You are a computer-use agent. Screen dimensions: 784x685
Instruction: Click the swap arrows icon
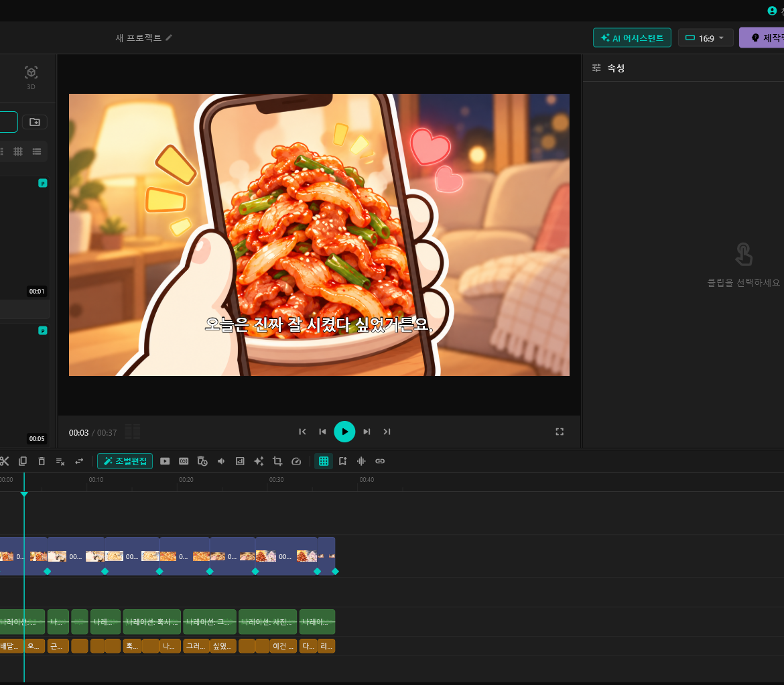[x=79, y=461]
